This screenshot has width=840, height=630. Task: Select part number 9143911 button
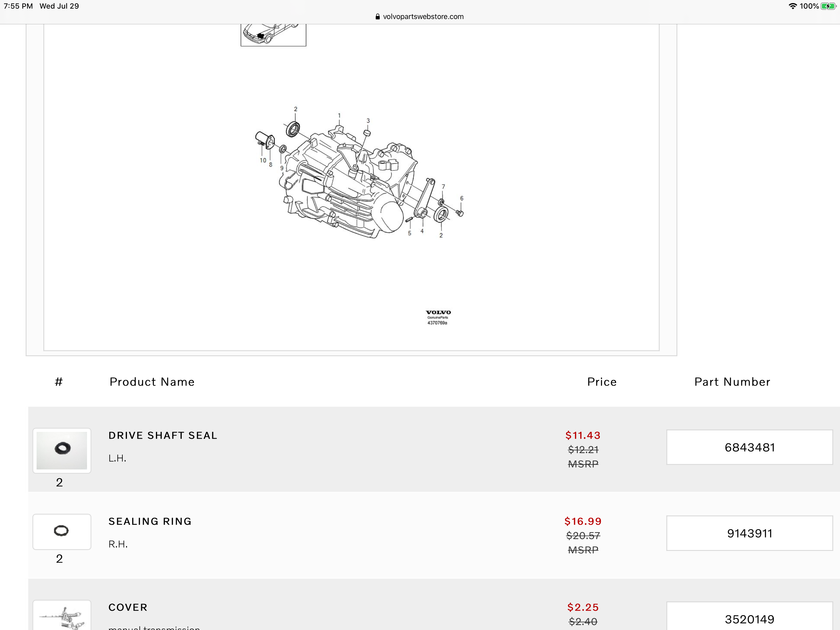[749, 533]
